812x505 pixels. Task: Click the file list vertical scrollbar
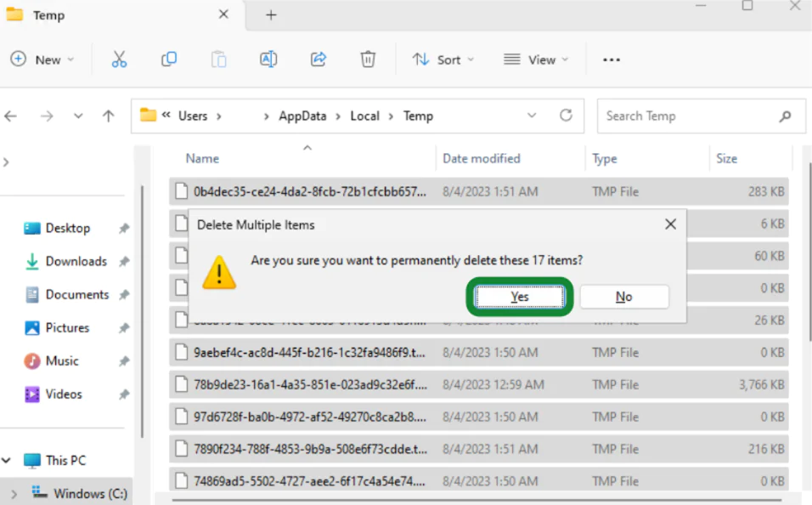[x=809, y=252]
